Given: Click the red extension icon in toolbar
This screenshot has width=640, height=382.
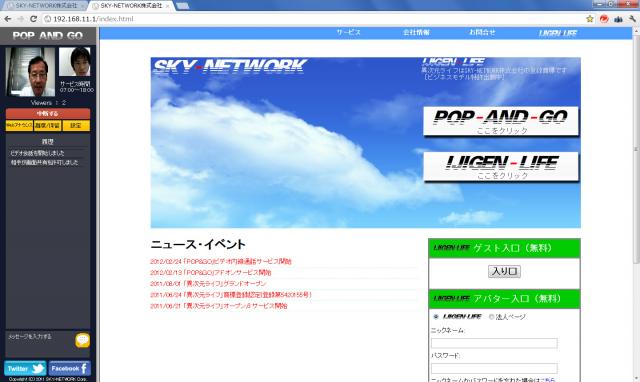Looking at the screenshot, I should 604,19.
